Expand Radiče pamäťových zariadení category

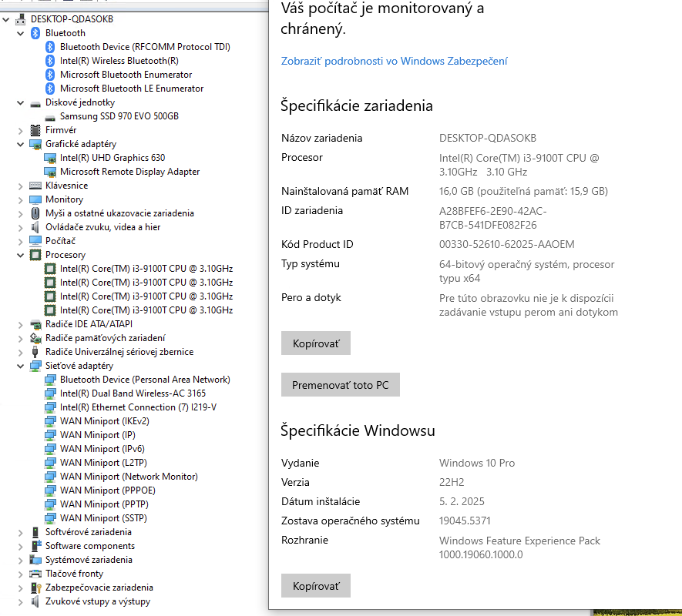(x=21, y=338)
